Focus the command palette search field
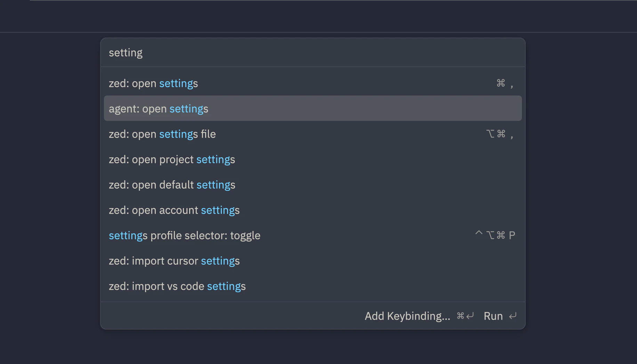Viewport: 637px width, 364px height. [313, 53]
